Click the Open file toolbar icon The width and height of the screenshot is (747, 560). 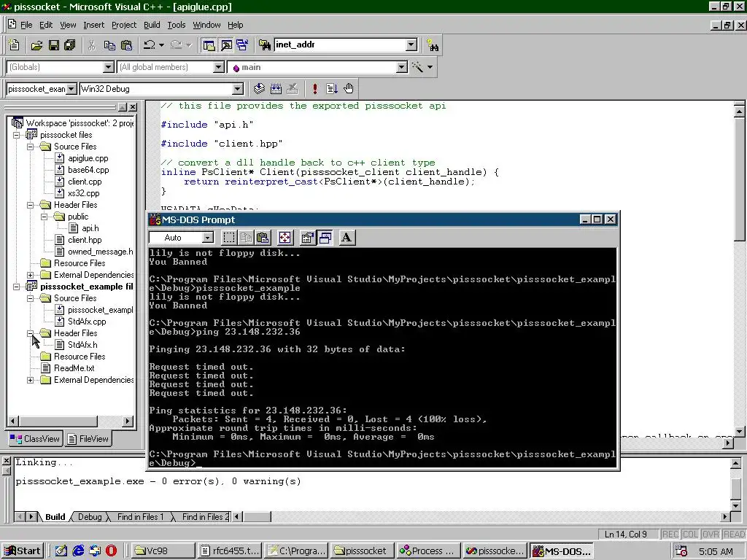[x=36, y=45]
